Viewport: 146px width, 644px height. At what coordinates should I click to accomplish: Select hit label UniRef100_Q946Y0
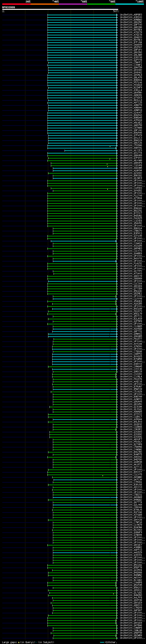coord(131,37)
